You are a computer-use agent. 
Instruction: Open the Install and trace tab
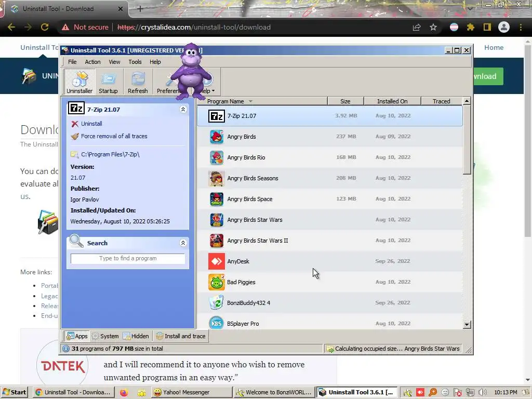click(181, 336)
